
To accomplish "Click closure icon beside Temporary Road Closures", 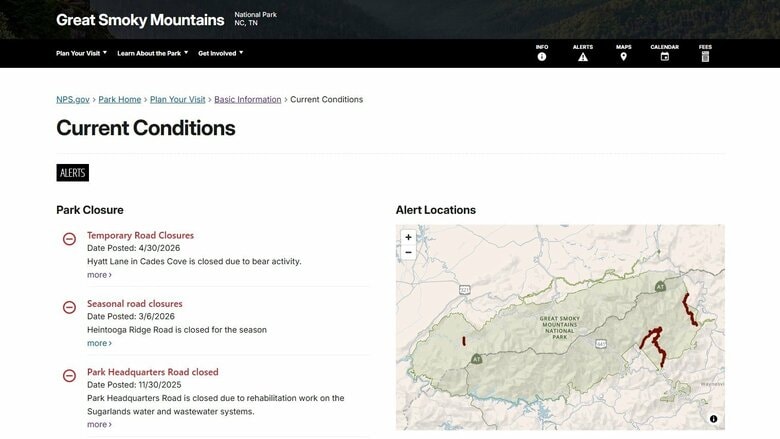I will [x=69, y=239].
